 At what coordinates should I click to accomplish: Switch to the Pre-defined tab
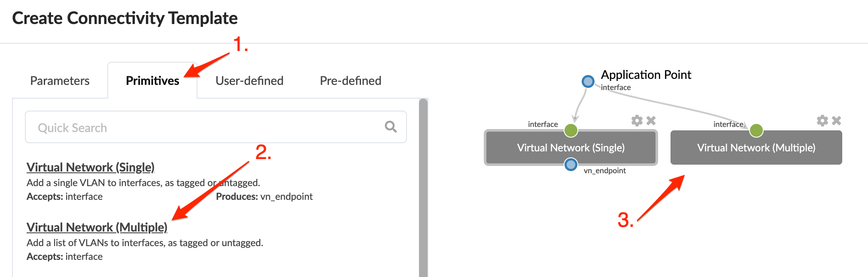(x=350, y=81)
